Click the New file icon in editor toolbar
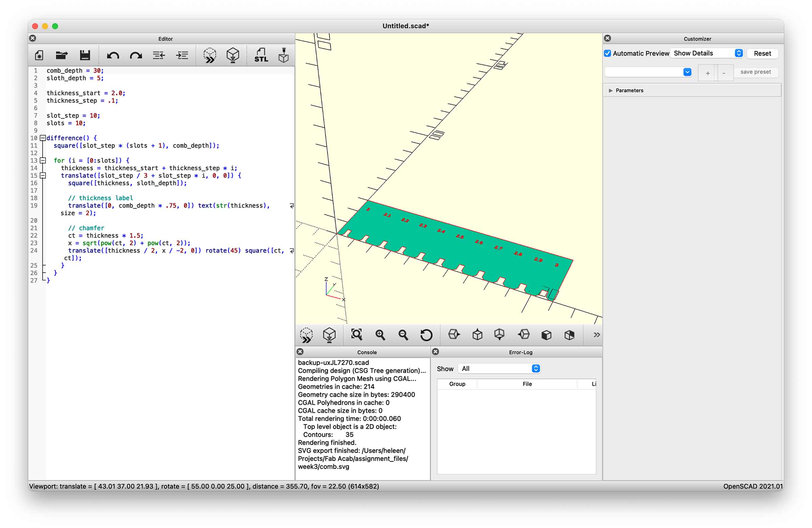 pos(39,55)
